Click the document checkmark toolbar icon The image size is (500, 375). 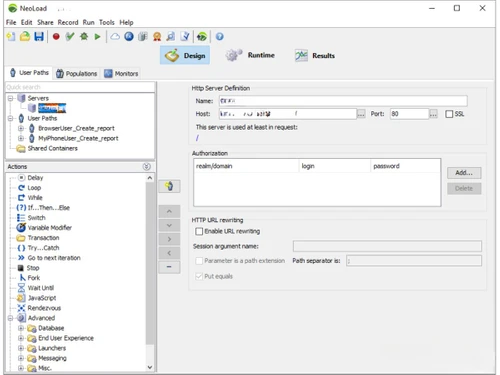[x=185, y=37]
